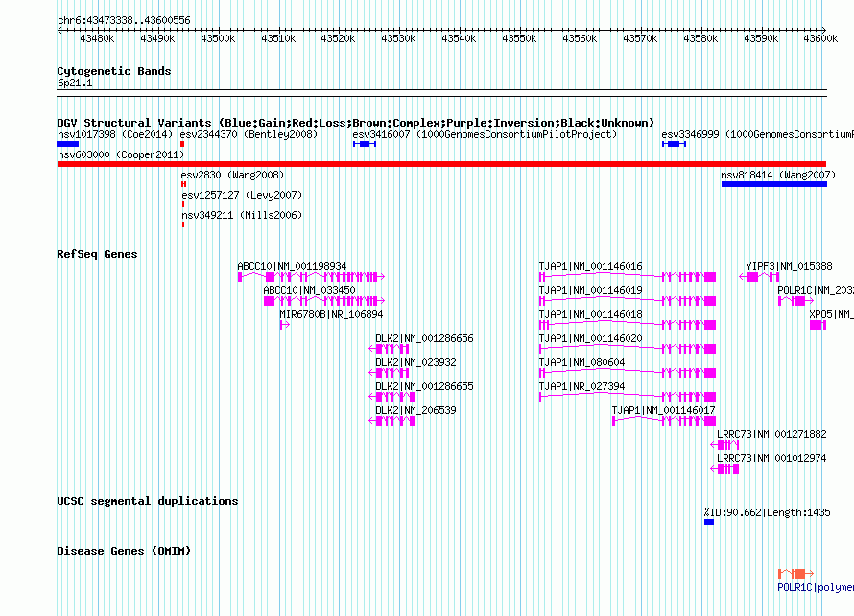Select the 43480k ruler tick label
Viewport: 854px width, 616px height.
[97, 38]
